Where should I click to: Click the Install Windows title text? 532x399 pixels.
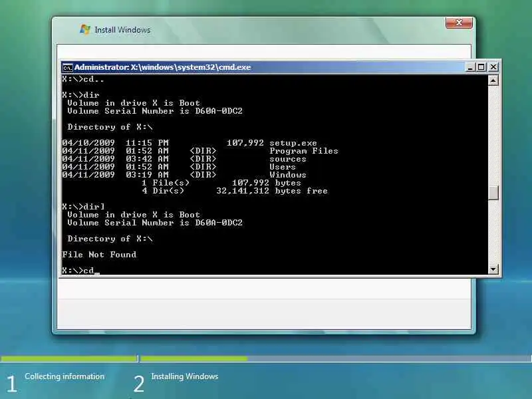pos(122,30)
